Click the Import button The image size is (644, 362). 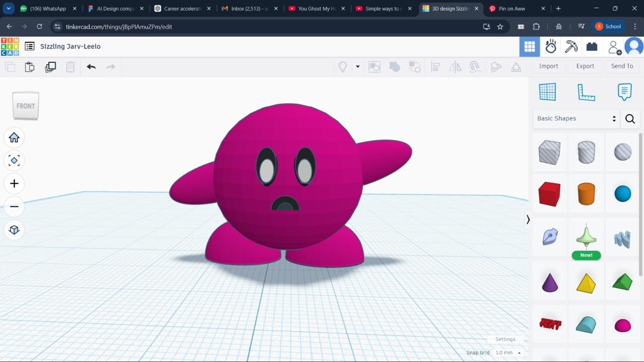[x=548, y=66]
